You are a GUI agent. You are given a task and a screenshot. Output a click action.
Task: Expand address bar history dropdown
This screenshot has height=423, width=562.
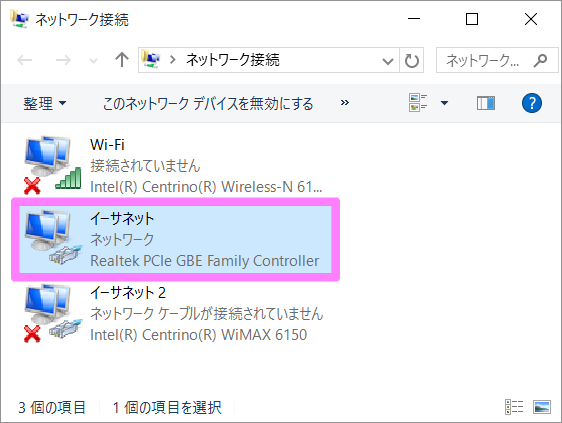[388, 61]
